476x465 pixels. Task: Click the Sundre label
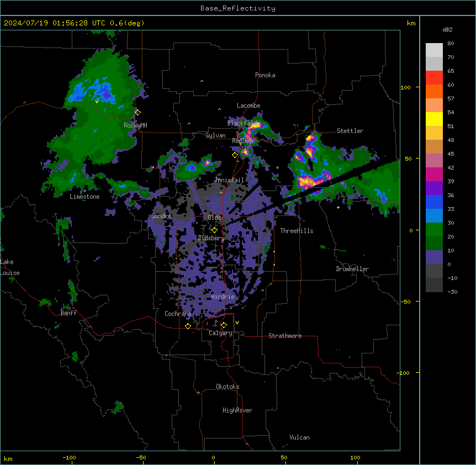point(161,216)
